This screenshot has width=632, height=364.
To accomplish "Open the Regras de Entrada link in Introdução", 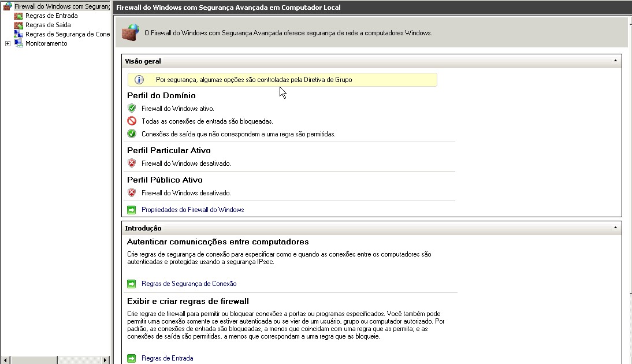I will 168,358.
